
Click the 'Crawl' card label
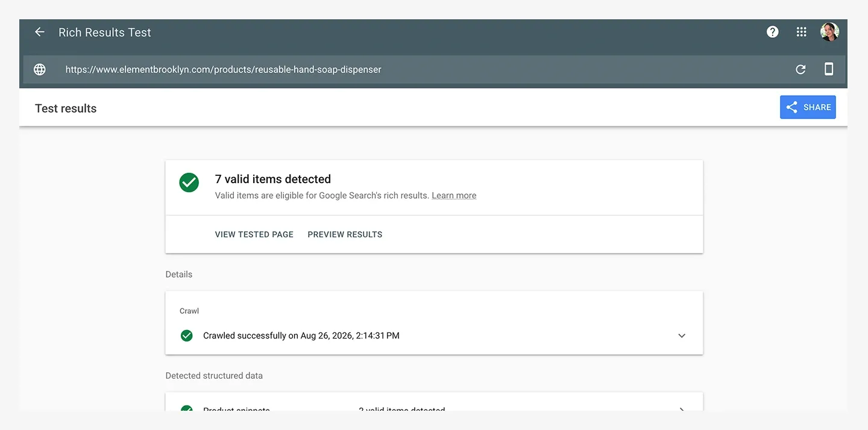coord(189,311)
